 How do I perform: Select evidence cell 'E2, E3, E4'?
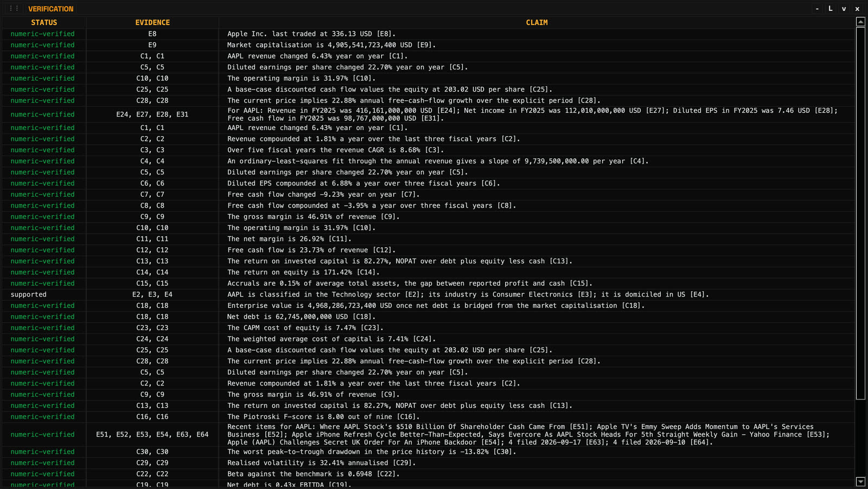(x=152, y=294)
